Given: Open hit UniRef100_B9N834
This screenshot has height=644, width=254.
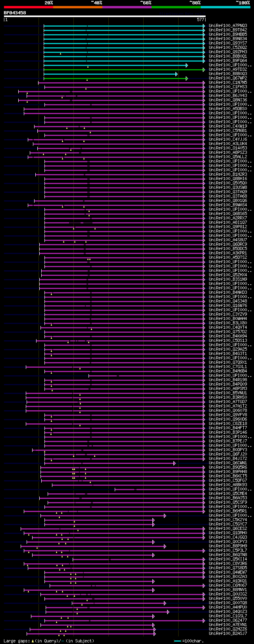Looking at the screenshot, I should pos(228,39).
